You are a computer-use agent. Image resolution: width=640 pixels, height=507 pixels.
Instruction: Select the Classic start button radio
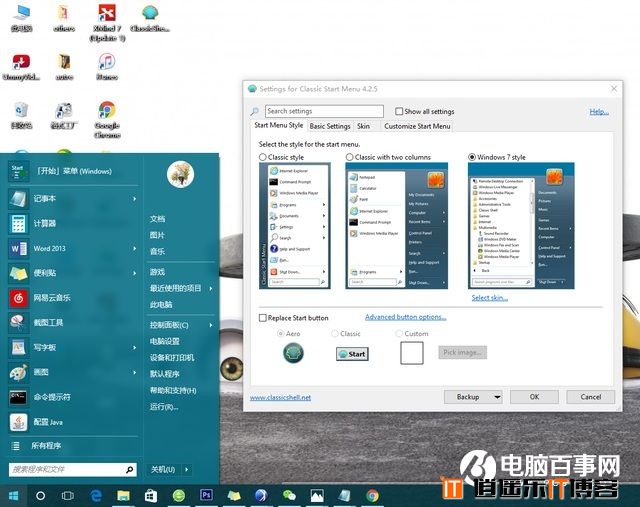click(335, 334)
